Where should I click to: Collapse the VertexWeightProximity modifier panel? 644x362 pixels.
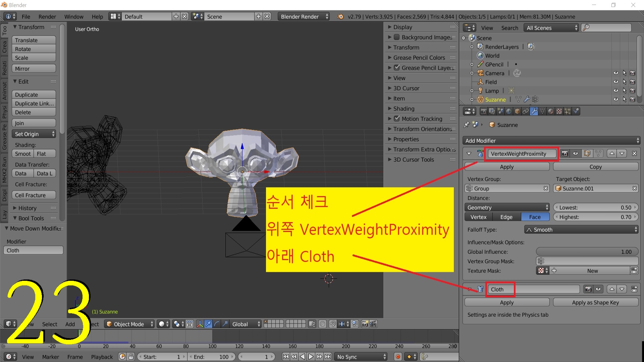click(x=469, y=154)
